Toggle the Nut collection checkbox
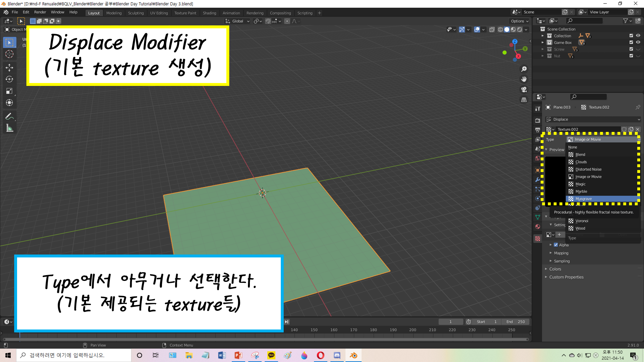Image resolution: width=644 pixels, height=362 pixels. coord(631,56)
